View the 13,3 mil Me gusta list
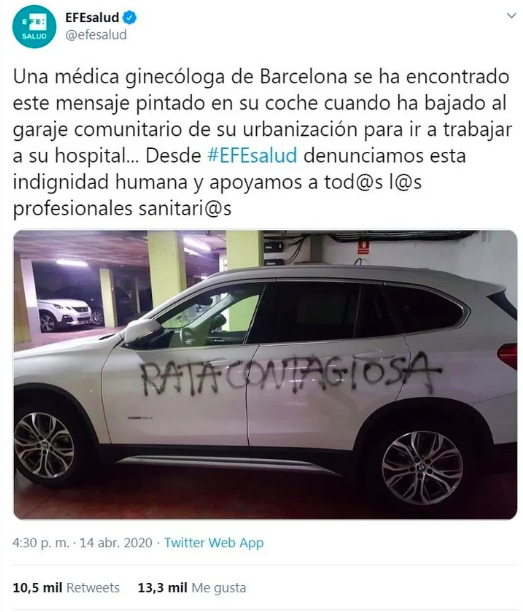523x612 pixels. [192, 587]
